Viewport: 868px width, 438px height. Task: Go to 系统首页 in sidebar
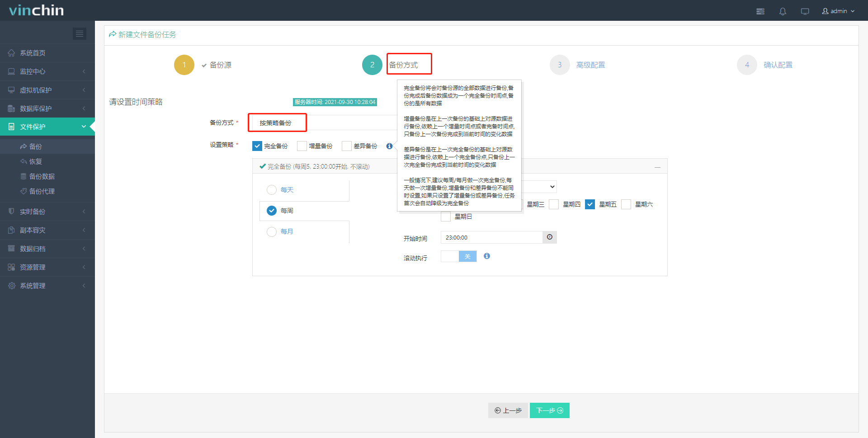click(x=47, y=53)
